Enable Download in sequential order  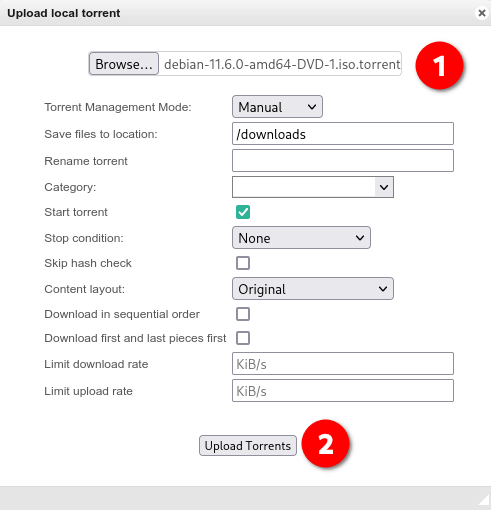click(x=243, y=314)
